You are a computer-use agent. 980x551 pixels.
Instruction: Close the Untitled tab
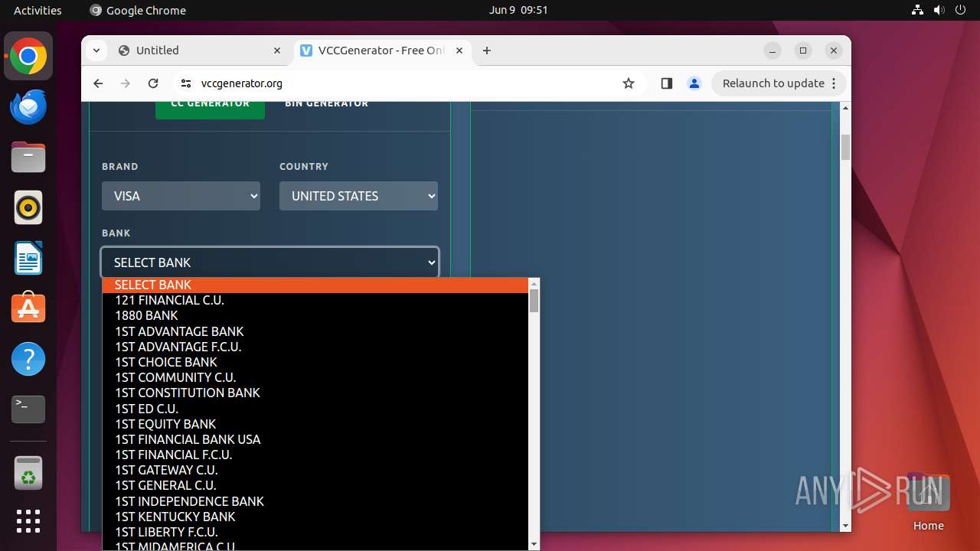coord(277,51)
